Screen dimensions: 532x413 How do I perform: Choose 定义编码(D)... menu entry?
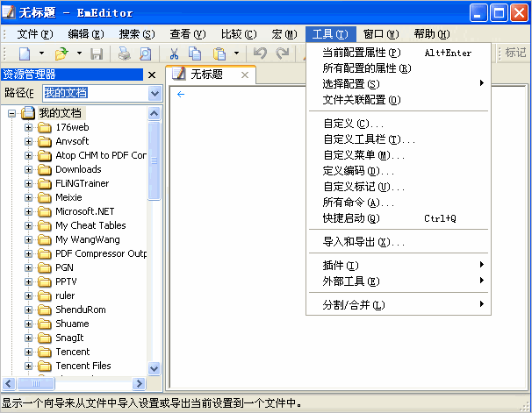tap(399, 171)
